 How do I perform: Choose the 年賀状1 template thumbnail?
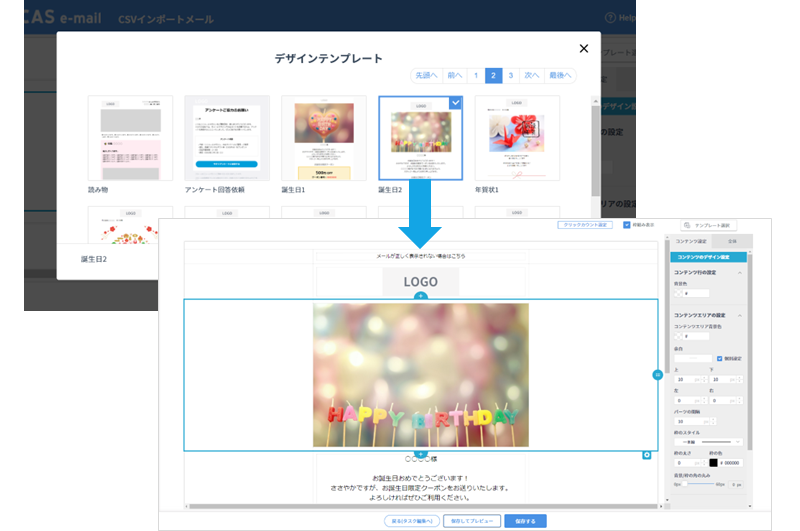tap(517, 138)
